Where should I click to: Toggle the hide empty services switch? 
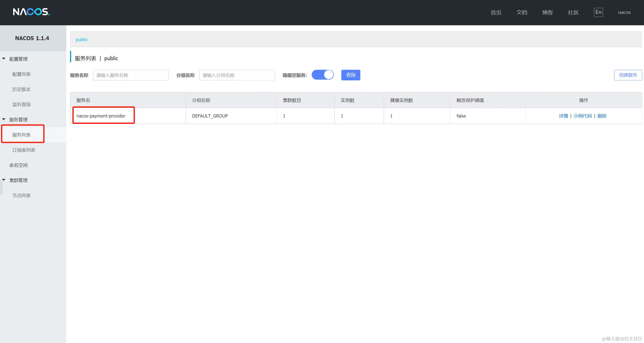[x=323, y=75]
